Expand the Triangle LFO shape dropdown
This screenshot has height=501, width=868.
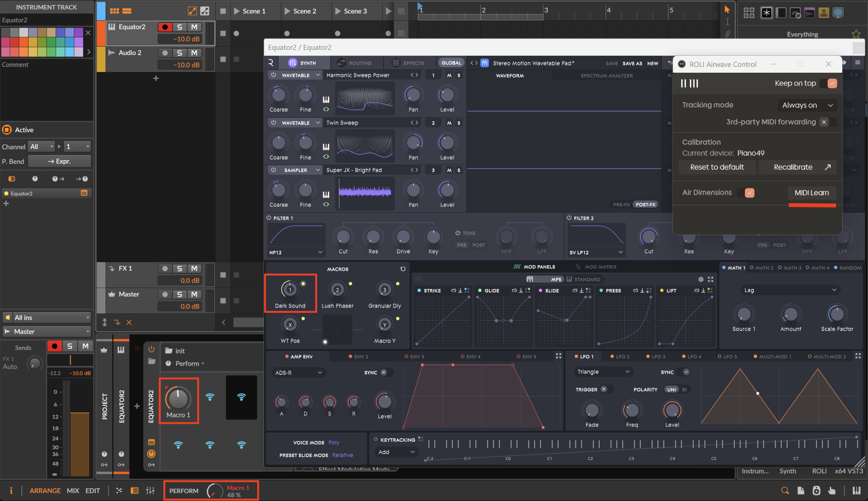coord(603,372)
